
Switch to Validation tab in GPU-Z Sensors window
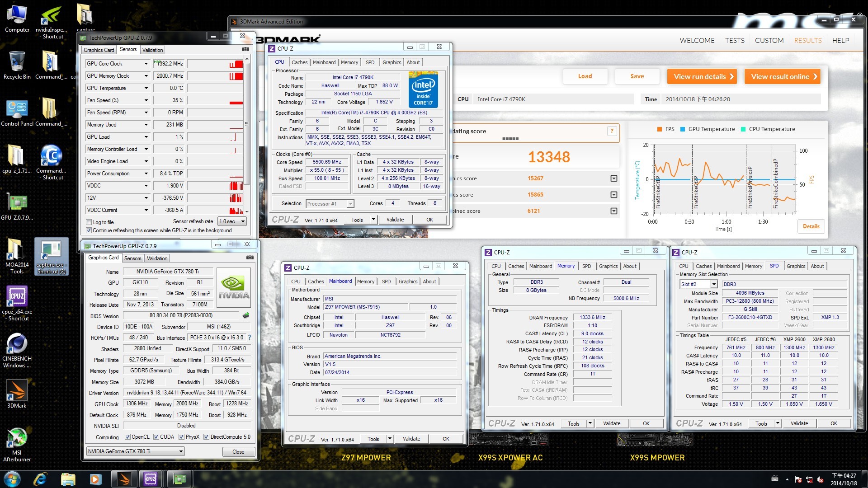pyautogui.click(x=152, y=50)
